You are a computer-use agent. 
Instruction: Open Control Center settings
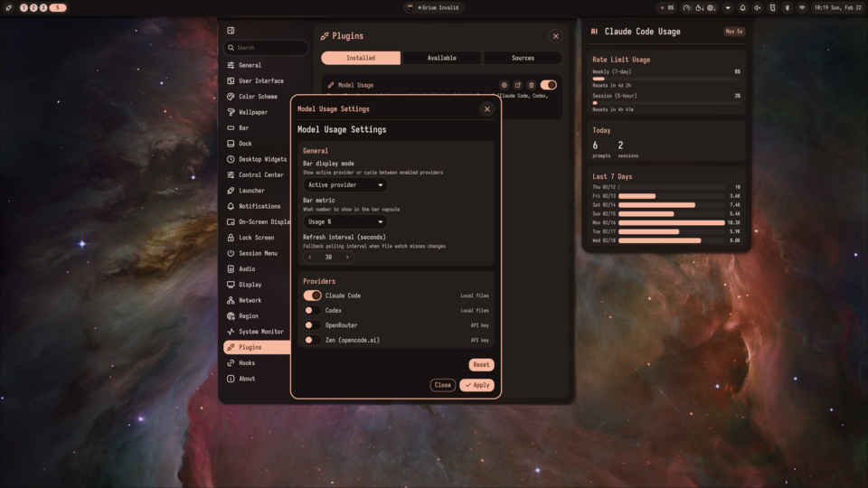pyautogui.click(x=257, y=174)
